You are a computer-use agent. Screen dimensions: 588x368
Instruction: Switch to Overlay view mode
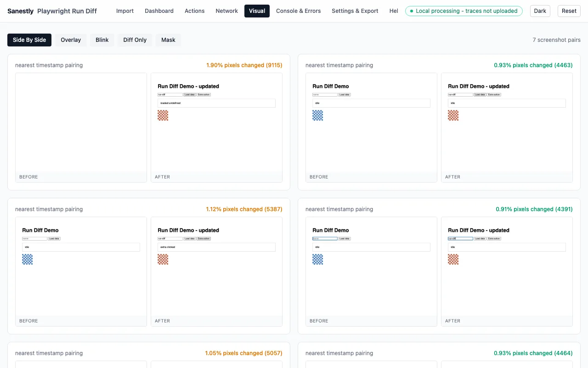(71, 40)
